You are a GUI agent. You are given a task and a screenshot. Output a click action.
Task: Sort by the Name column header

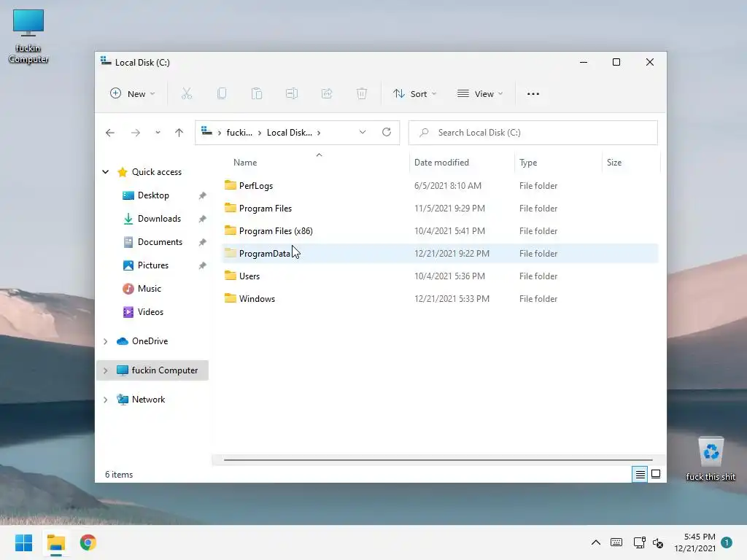[245, 163]
